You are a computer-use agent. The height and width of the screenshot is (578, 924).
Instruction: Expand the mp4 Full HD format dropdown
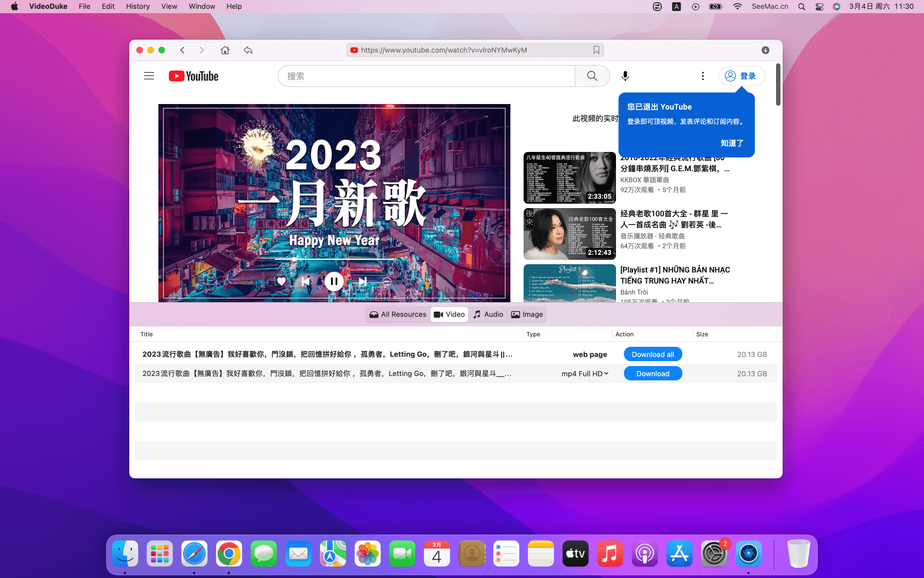(x=585, y=374)
